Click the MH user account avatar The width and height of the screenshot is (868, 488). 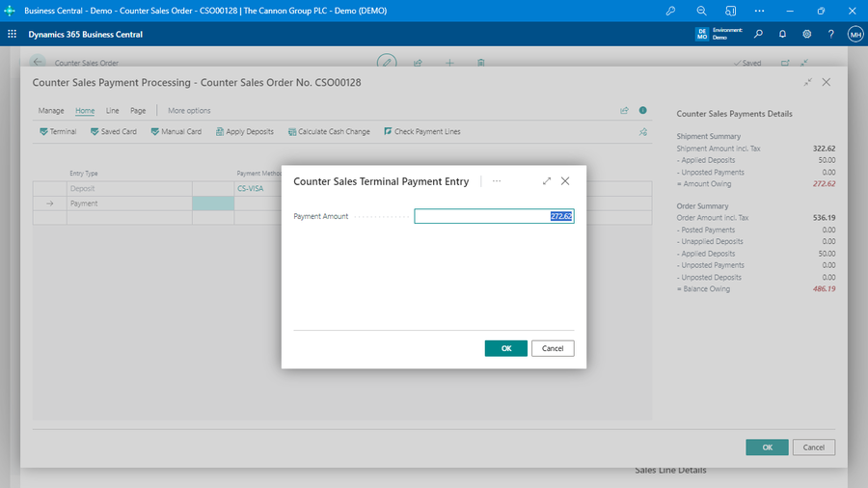[x=854, y=34]
